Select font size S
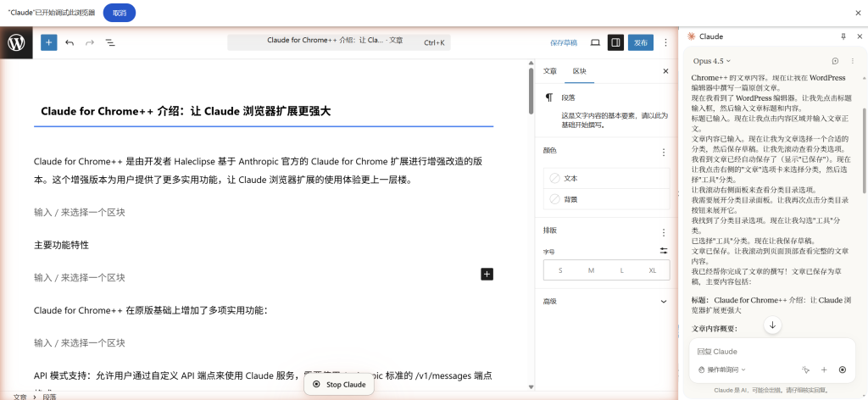Screen dimensions: 868x400 click(560, 270)
